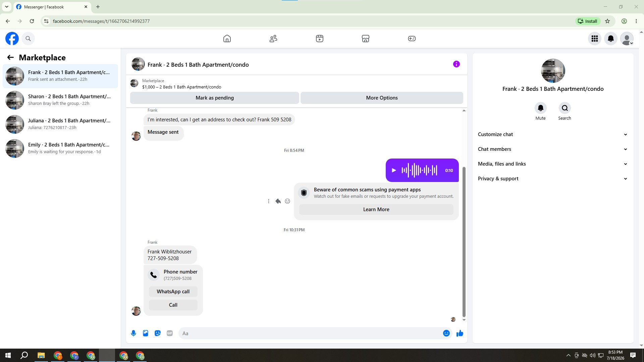
Task: Open Emily's conversation in the chat list
Action: [60, 148]
